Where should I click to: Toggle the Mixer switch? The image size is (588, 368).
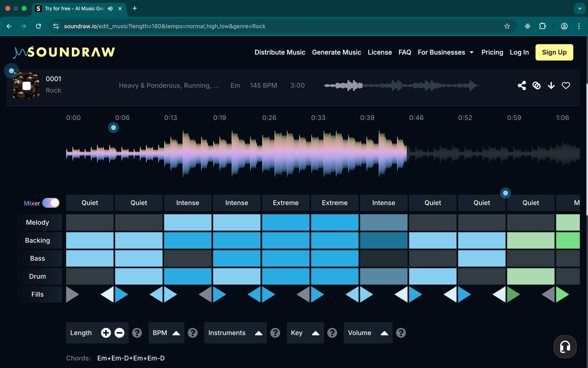coord(51,203)
